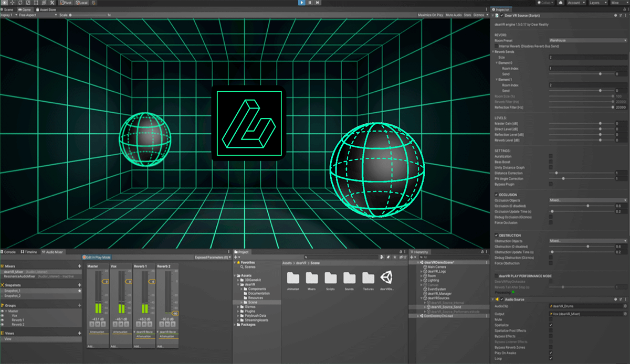This screenshot has width=630, height=364.
Task: Toggle the Pivot handle position button
Action: click(x=66, y=3)
